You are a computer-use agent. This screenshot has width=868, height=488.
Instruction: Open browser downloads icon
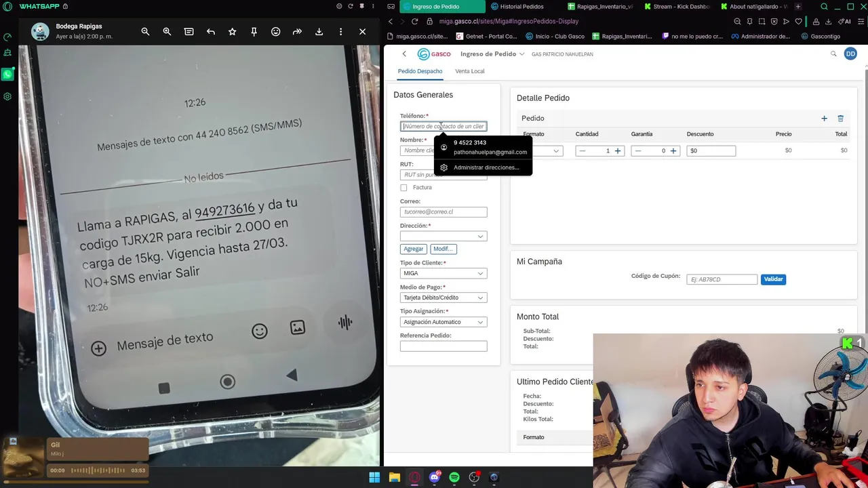828,22
